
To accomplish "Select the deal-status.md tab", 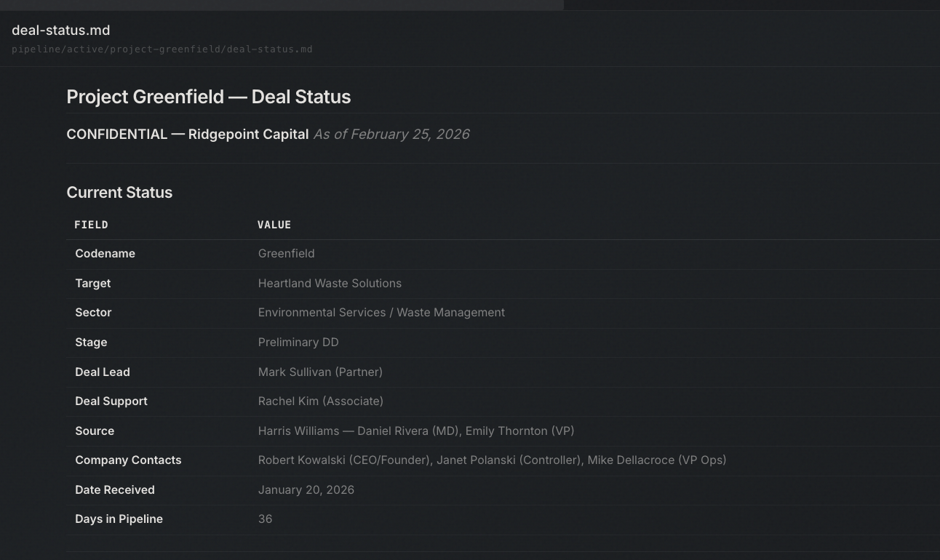I will tap(60, 30).
